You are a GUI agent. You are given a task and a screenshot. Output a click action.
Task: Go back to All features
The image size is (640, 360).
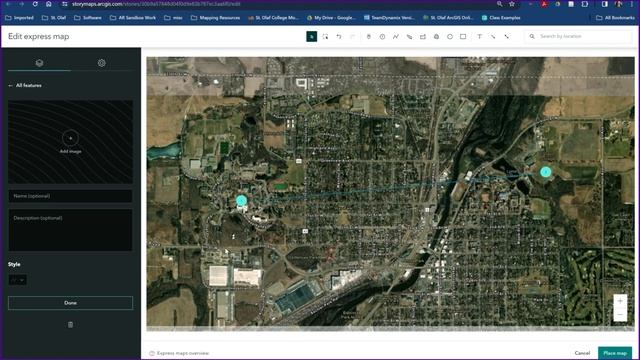(x=25, y=85)
